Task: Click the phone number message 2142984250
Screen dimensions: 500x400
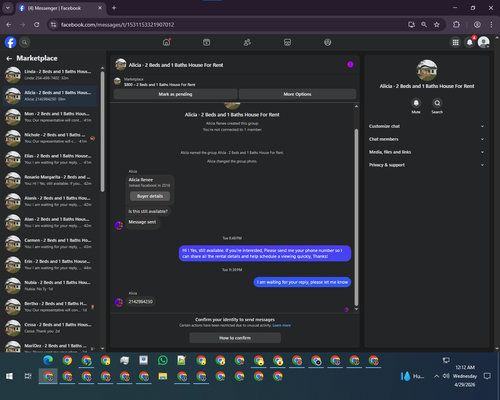Action: [140, 302]
